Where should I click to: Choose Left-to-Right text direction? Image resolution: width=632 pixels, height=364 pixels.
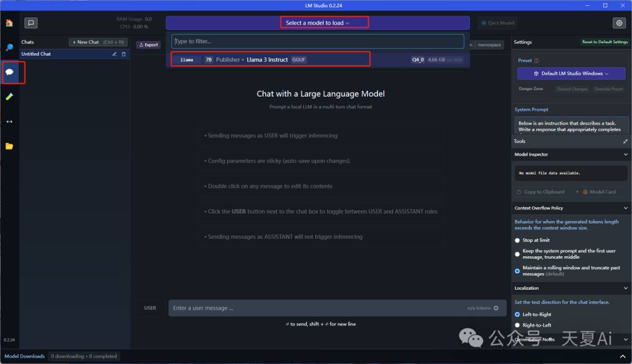[x=517, y=314]
